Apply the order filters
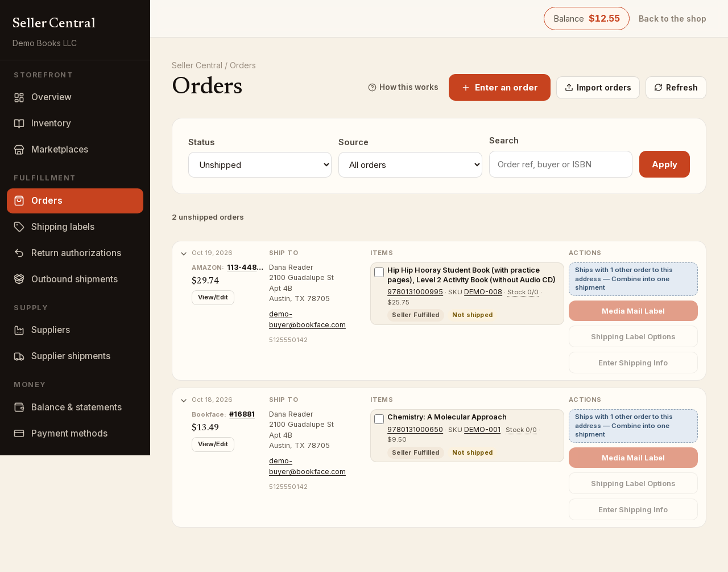The height and width of the screenshot is (572, 728). (x=664, y=164)
